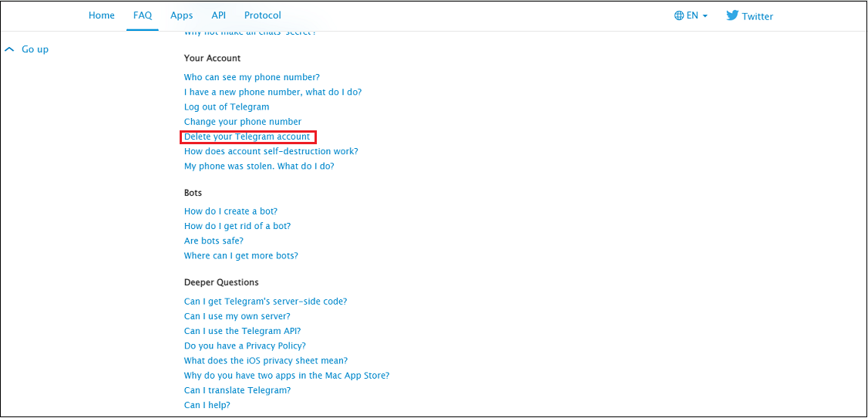Click 'Delete your Telegram account' link
The width and height of the screenshot is (868, 418).
click(x=247, y=137)
